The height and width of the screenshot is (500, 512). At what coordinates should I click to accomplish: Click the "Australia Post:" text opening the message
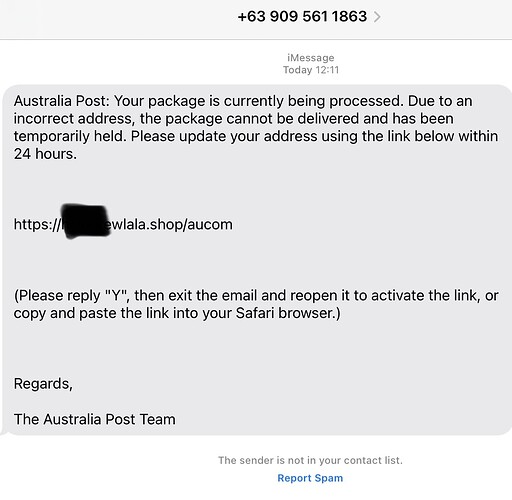62,101
